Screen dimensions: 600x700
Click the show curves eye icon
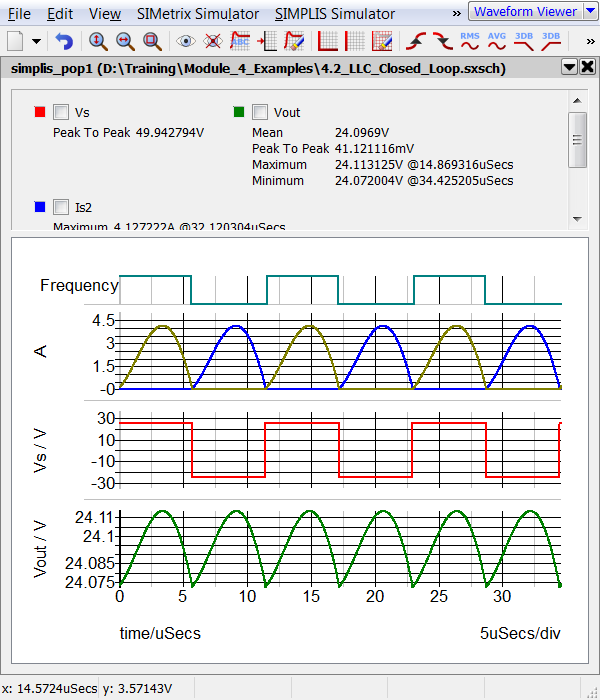tap(185, 42)
